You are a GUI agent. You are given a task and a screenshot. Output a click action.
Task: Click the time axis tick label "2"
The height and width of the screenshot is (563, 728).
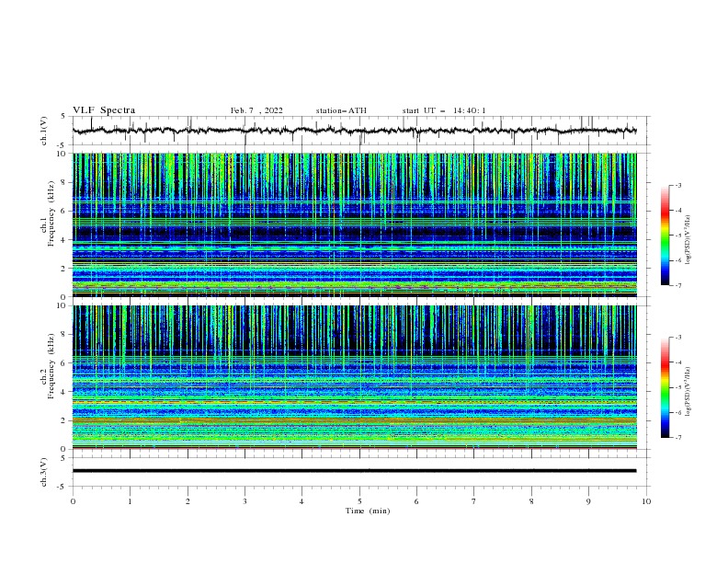[188, 501]
